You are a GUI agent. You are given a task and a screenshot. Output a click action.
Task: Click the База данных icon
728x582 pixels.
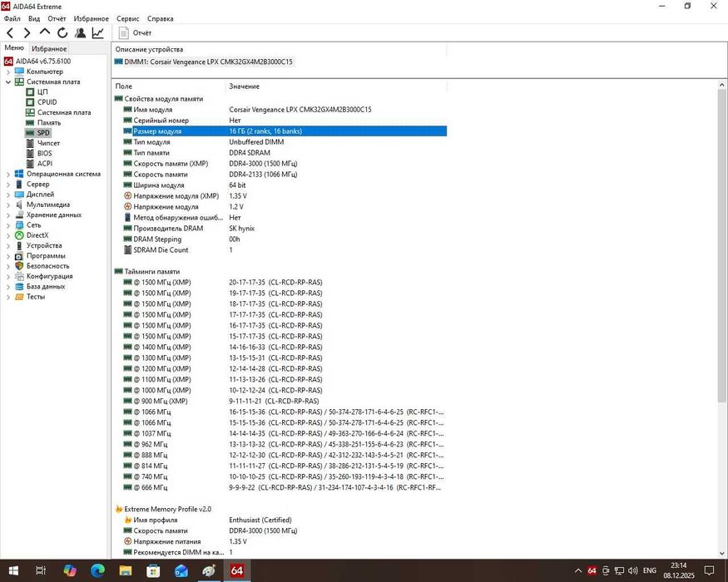pos(19,286)
